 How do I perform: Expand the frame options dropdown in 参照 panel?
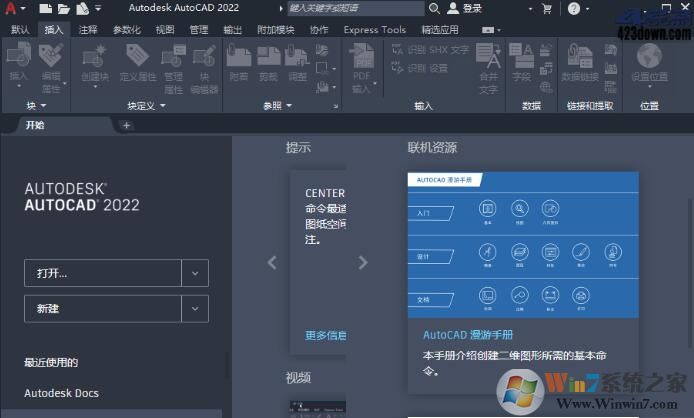click(x=334, y=69)
